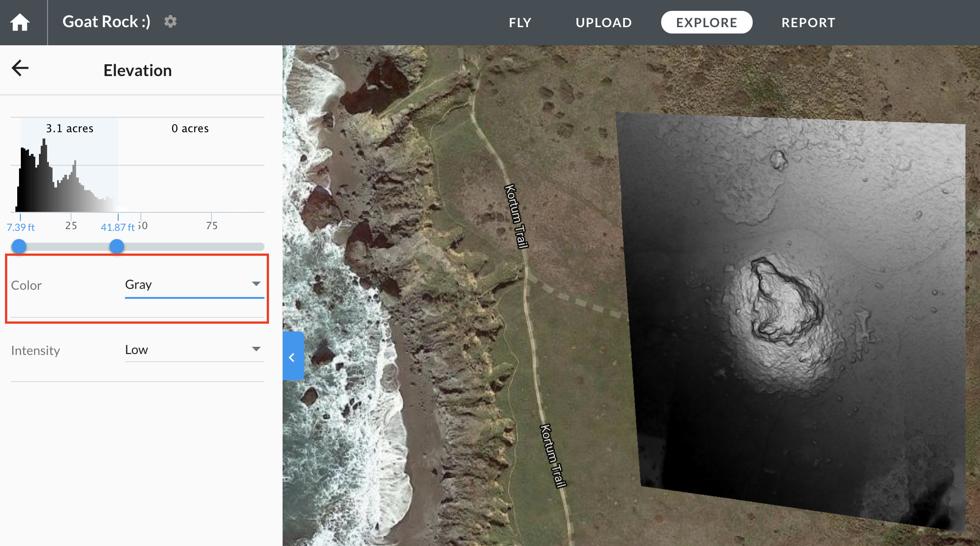980x546 pixels.
Task: Open Goat Rock project settings gear
Action: tap(170, 22)
